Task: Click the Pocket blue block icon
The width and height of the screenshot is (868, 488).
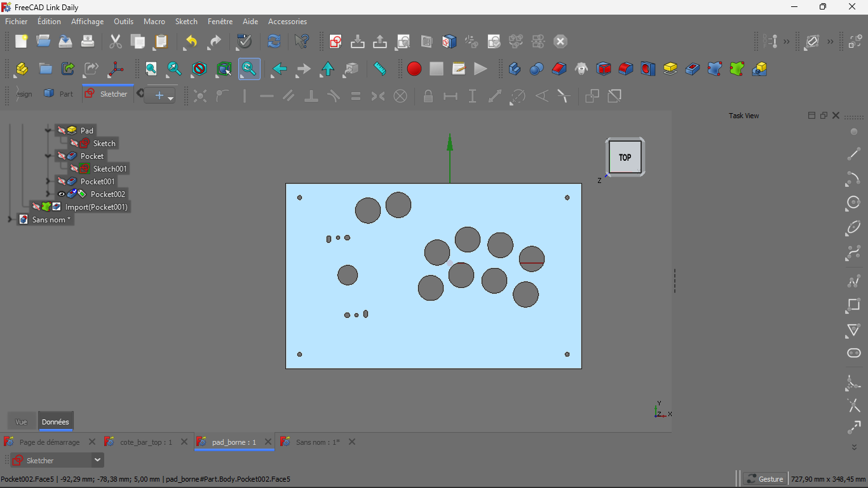Action: (693, 69)
